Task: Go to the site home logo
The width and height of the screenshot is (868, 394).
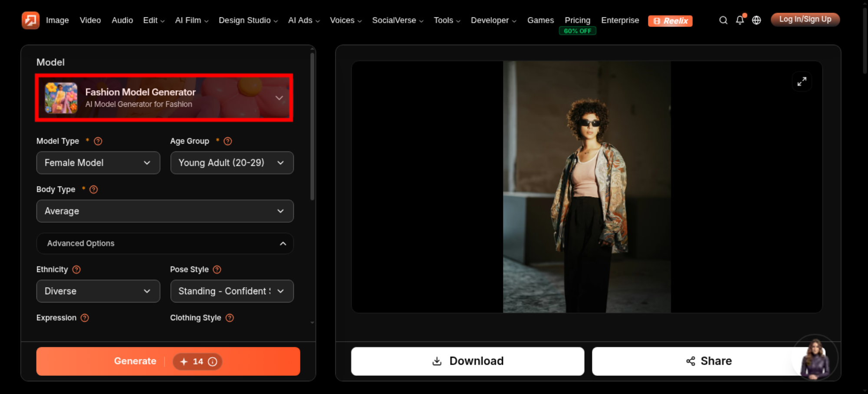Action: pyautogui.click(x=30, y=20)
